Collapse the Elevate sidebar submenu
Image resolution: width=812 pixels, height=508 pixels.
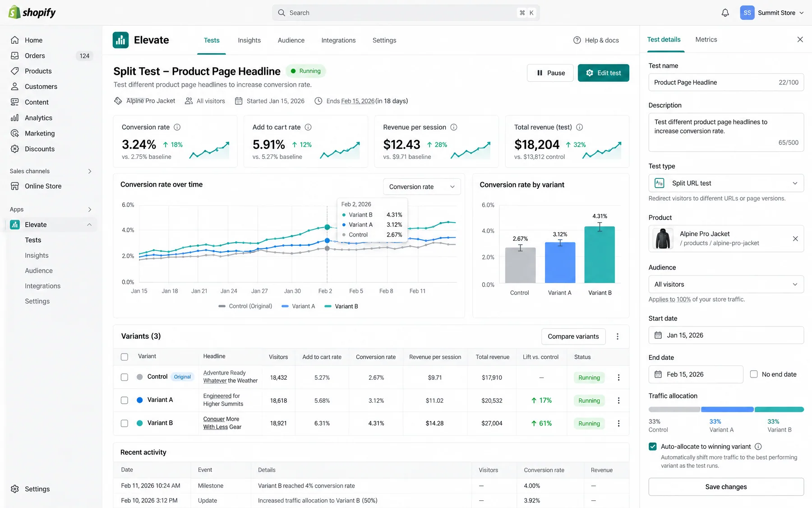tap(89, 225)
